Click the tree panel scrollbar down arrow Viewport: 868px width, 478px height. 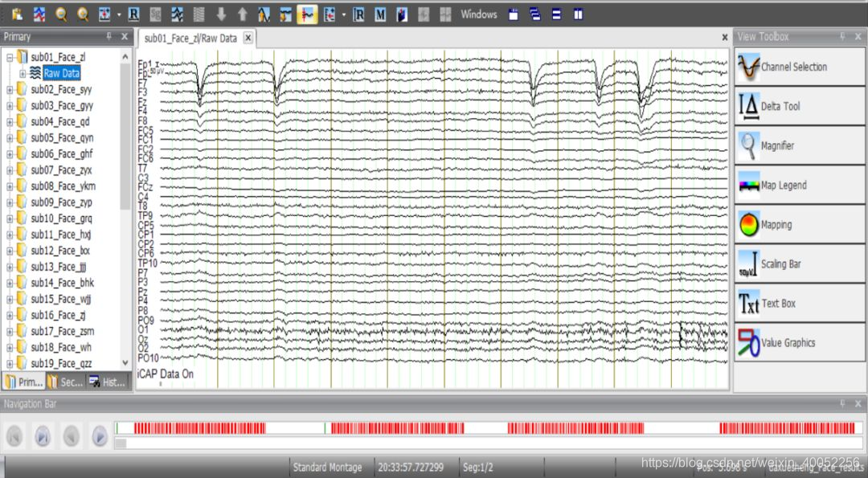125,363
